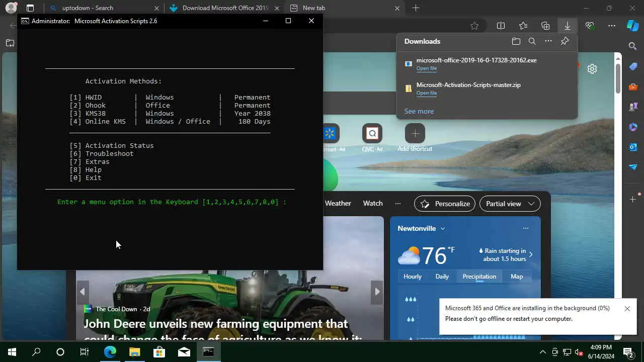Open Edge Settings and more menu

pyautogui.click(x=612, y=26)
